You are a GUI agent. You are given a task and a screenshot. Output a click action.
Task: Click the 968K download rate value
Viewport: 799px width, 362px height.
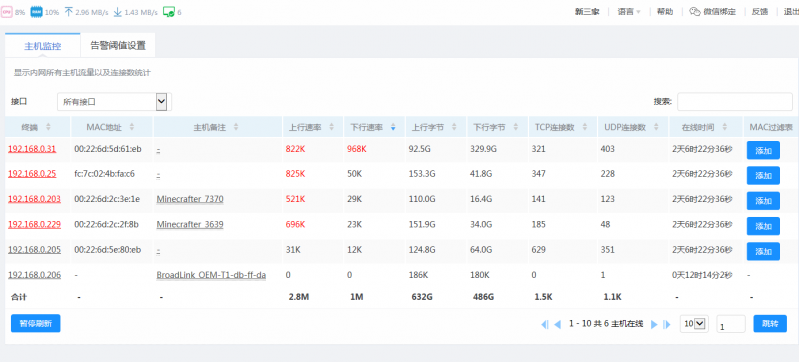coord(357,149)
